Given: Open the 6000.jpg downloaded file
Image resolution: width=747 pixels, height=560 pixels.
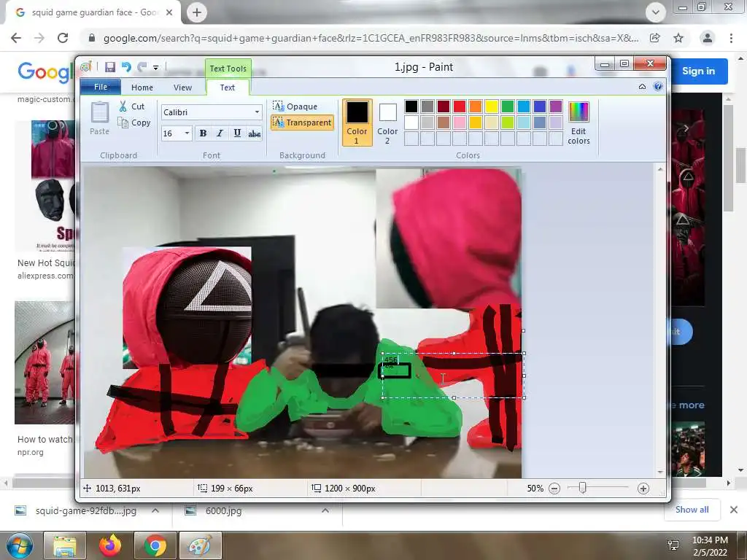Looking at the screenshot, I should [x=223, y=511].
